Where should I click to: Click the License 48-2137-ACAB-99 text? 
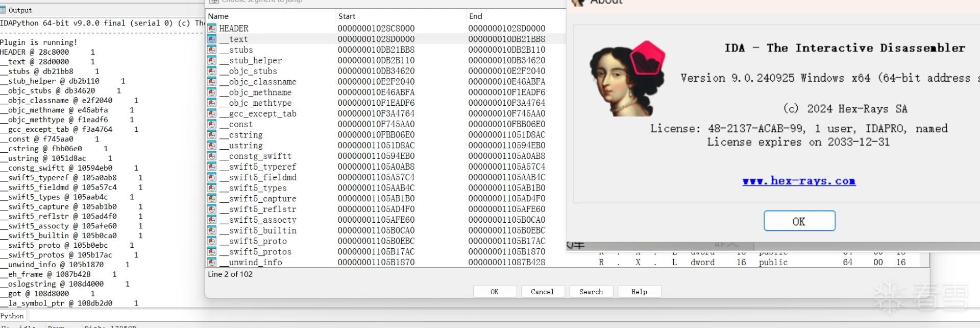(799, 129)
